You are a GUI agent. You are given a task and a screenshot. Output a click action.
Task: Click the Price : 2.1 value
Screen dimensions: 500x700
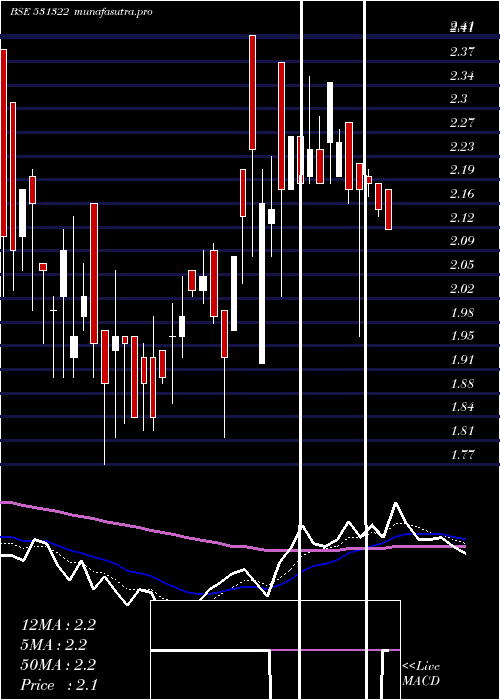coord(59,685)
